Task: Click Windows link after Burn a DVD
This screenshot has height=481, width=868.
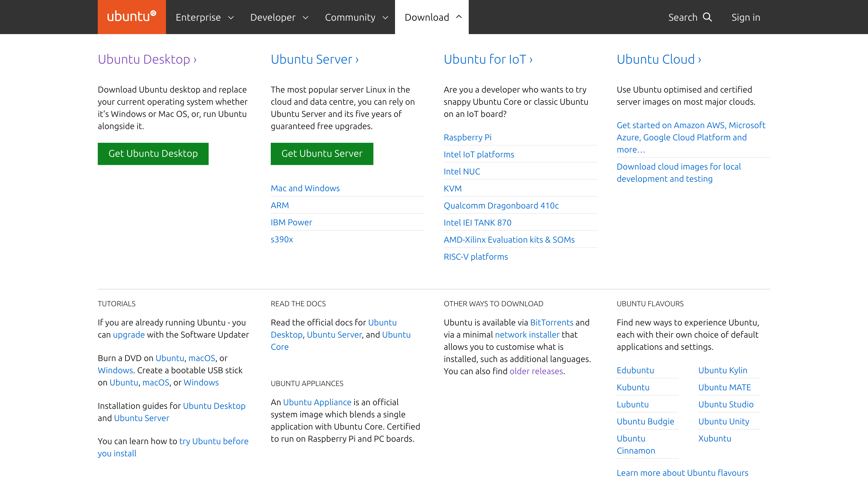Action: [x=115, y=370]
